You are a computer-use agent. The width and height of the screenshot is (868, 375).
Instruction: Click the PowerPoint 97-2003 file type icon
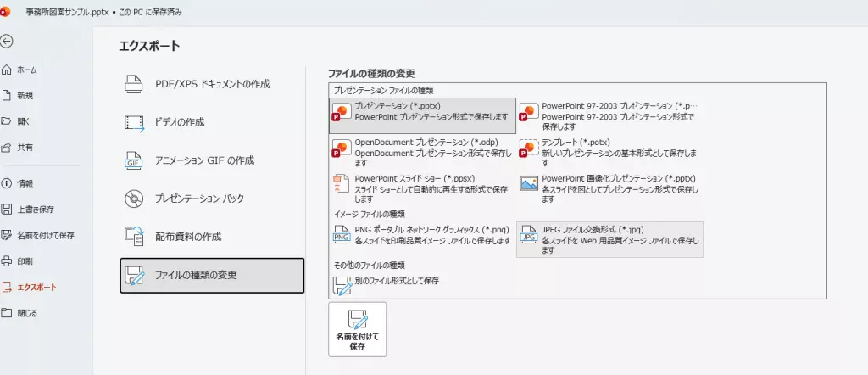[529, 113]
